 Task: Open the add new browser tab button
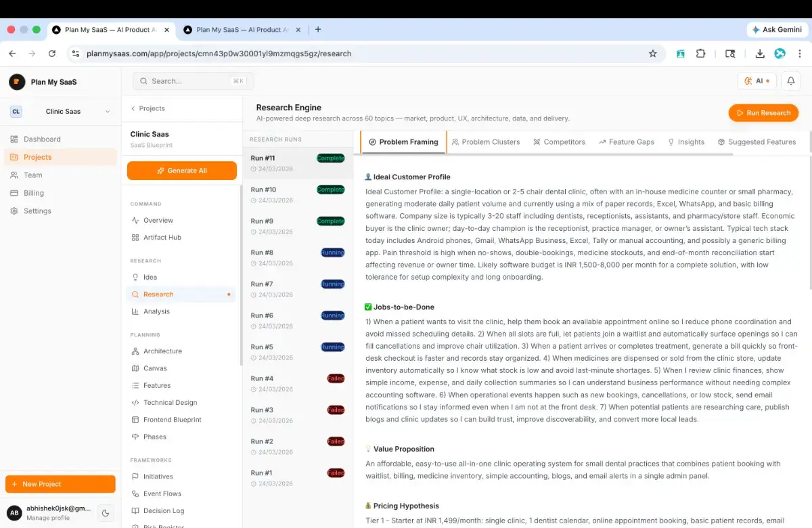coord(318,29)
